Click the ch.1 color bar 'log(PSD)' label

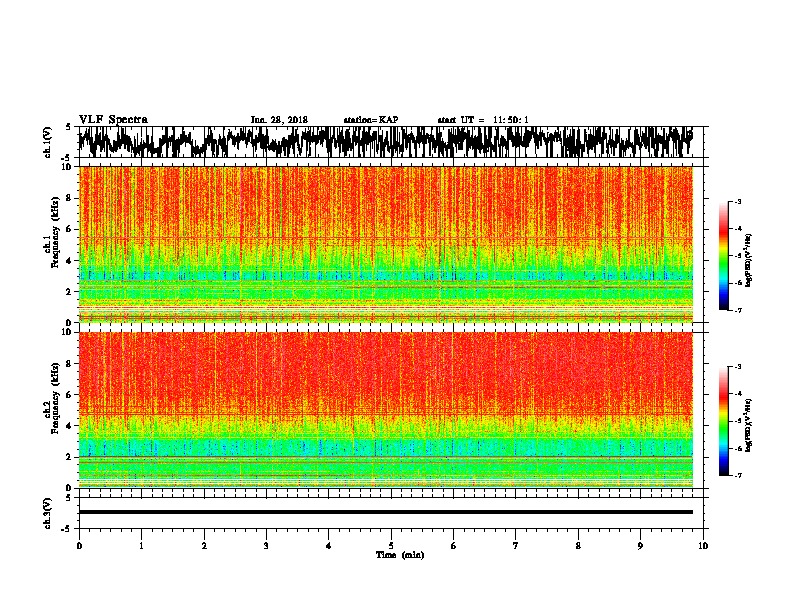pos(749,260)
